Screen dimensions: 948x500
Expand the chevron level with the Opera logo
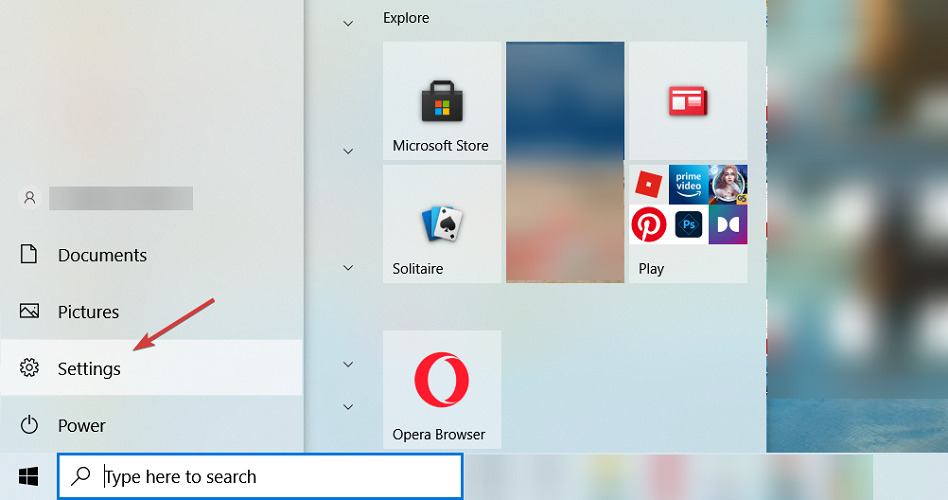(x=348, y=364)
